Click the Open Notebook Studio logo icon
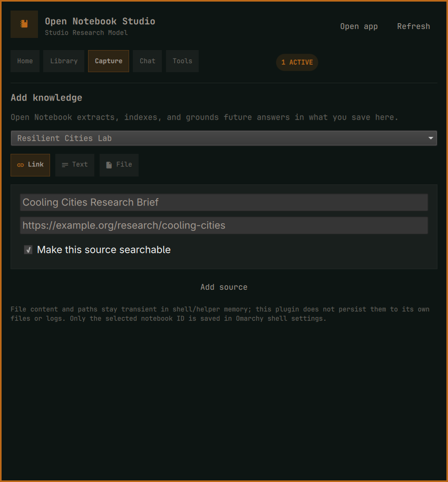The width and height of the screenshot is (448, 482). [x=24, y=24]
